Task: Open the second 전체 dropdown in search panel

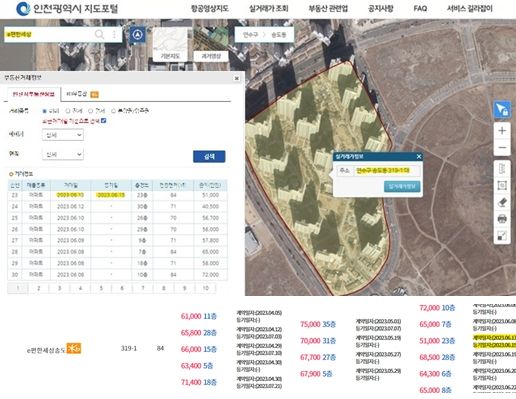Action: (63, 154)
